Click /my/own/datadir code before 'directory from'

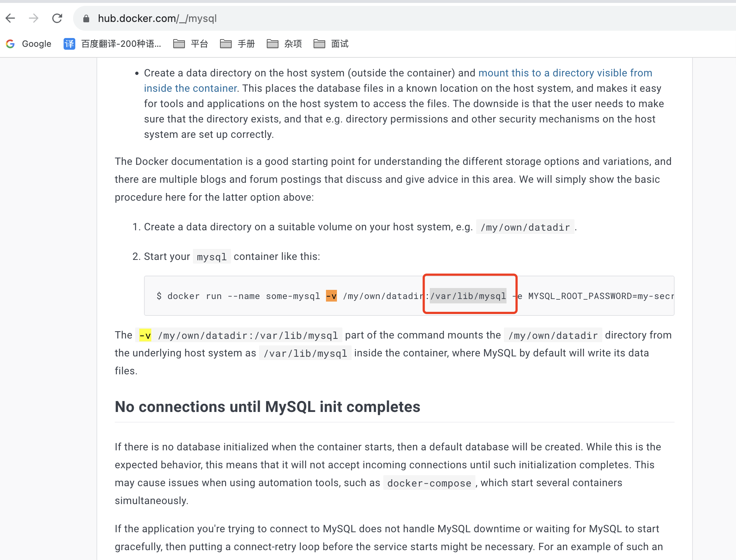click(553, 336)
